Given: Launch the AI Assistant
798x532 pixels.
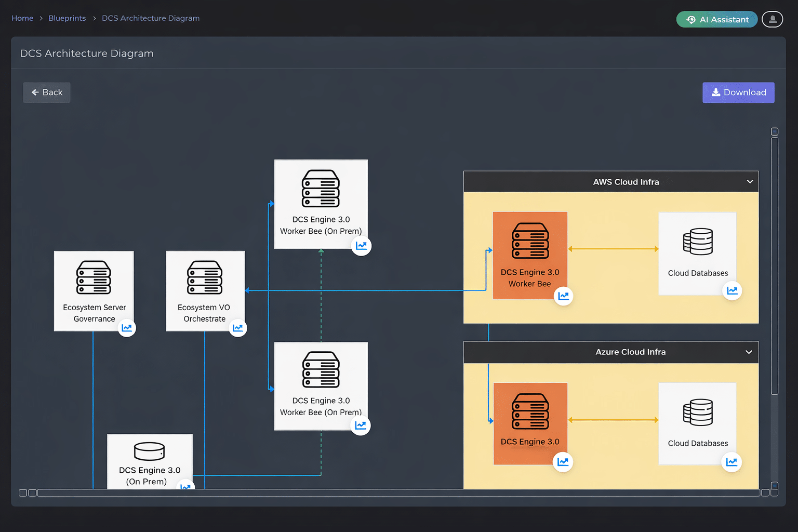Looking at the screenshot, I should point(717,19).
